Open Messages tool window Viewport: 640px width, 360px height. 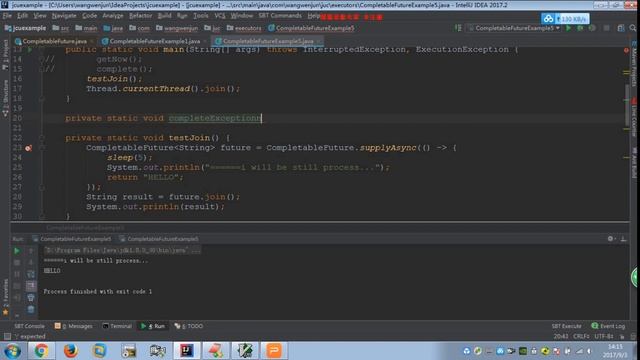(x=74, y=326)
